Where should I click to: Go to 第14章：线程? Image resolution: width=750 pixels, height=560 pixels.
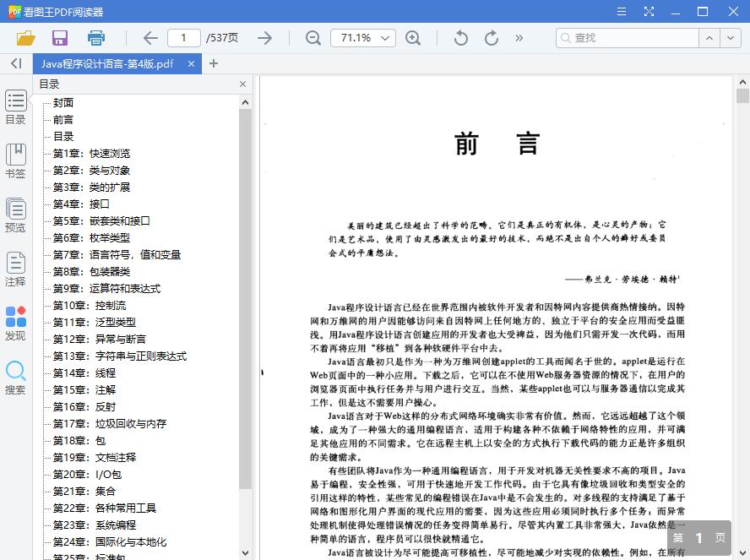coord(84,373)
